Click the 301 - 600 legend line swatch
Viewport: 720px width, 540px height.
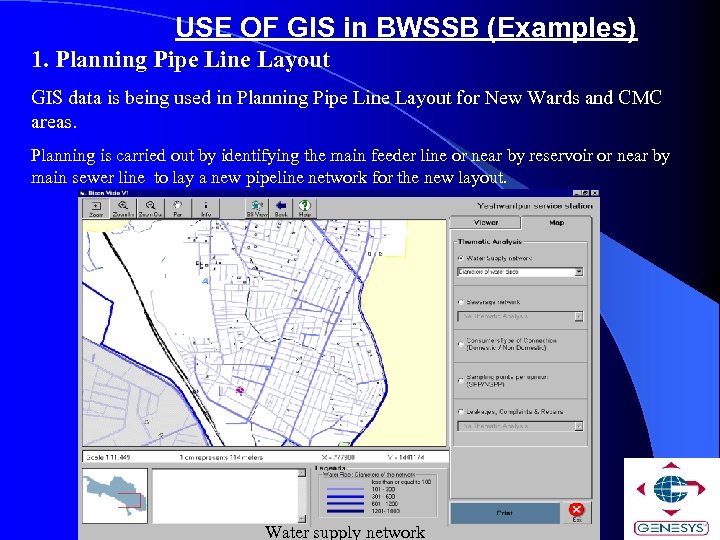coord(345,497)
